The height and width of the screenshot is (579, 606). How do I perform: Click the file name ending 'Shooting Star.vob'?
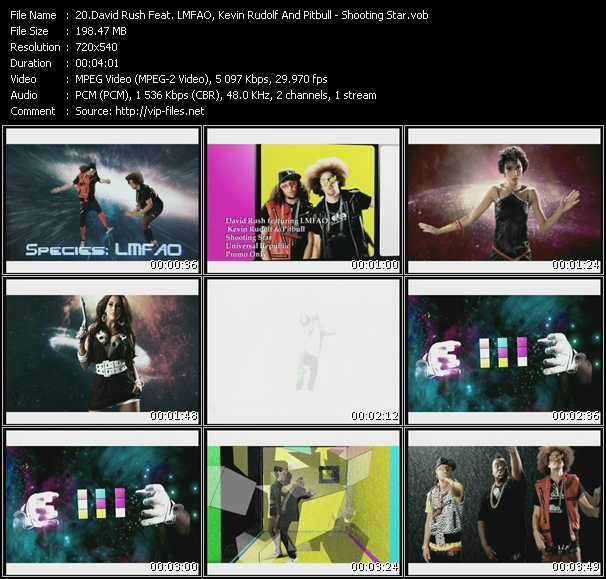click(x=252, y=15)
